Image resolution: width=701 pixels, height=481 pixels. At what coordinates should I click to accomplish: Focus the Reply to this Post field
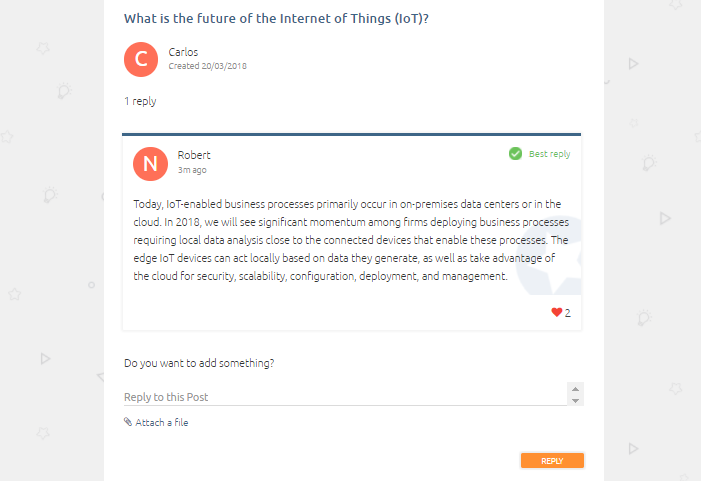pyautogui.click(x=345, y=397)
